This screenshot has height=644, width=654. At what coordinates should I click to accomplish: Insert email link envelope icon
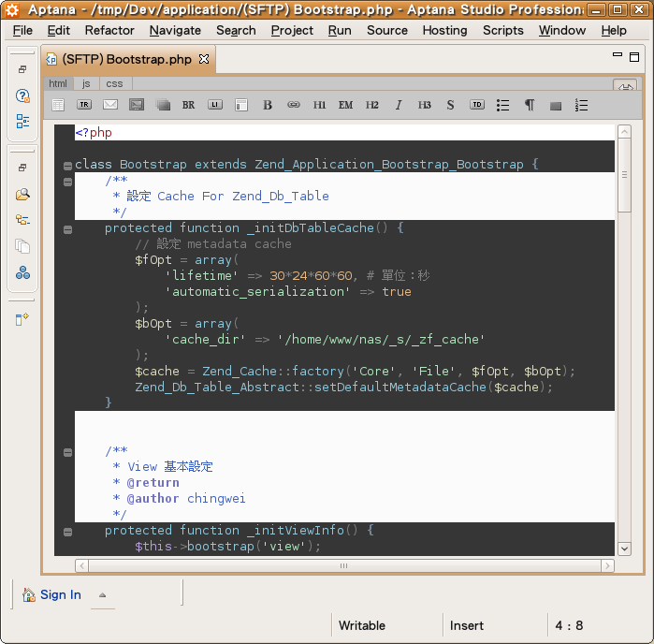(x=110, y=105)
